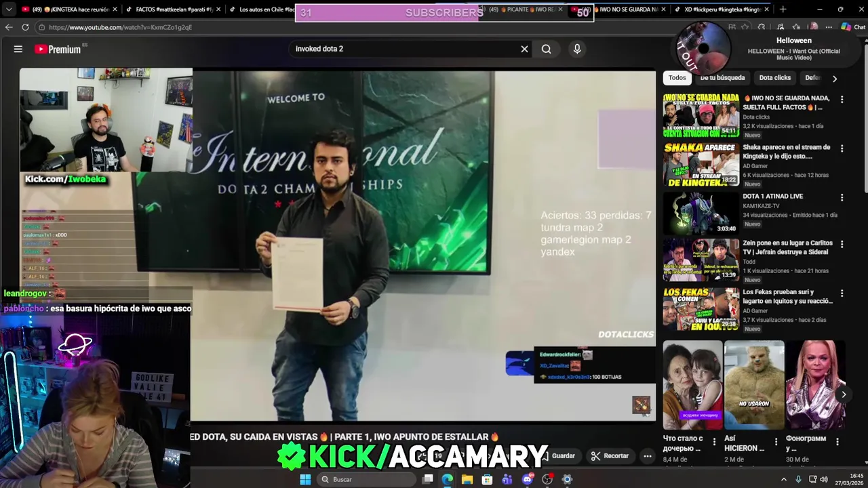The height and width of the screenshot is (488, 868).
Task: Open the 'NO USARON' short thumbnail
Action: click(754, 384)
